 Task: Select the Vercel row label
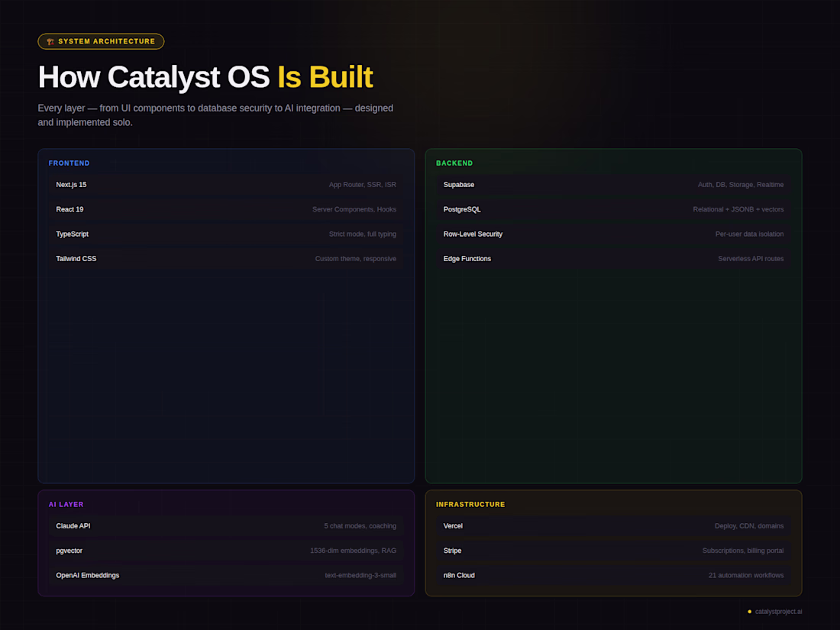coord(453,526)
